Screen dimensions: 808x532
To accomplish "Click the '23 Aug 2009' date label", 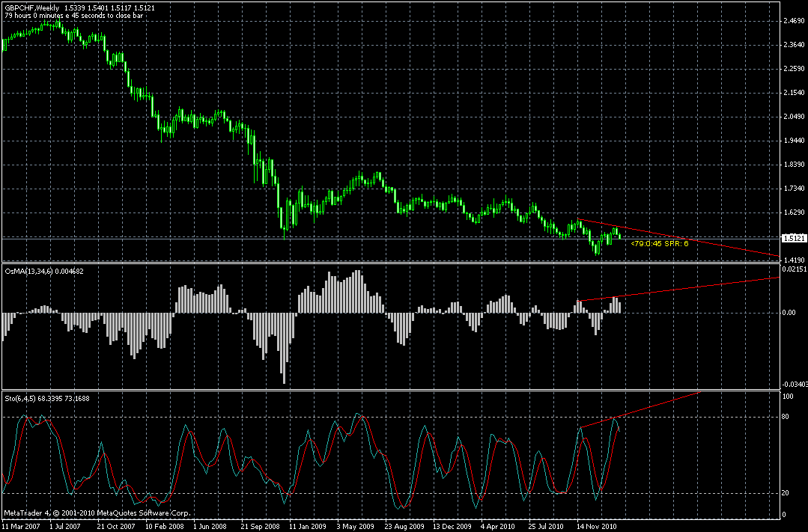I will (x=404, y=527).
